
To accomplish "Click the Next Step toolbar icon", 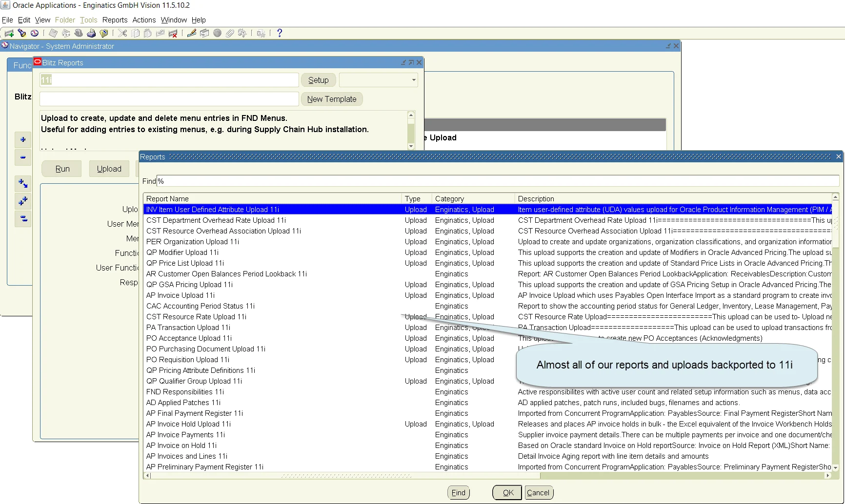I will click(x=66, y=33).
